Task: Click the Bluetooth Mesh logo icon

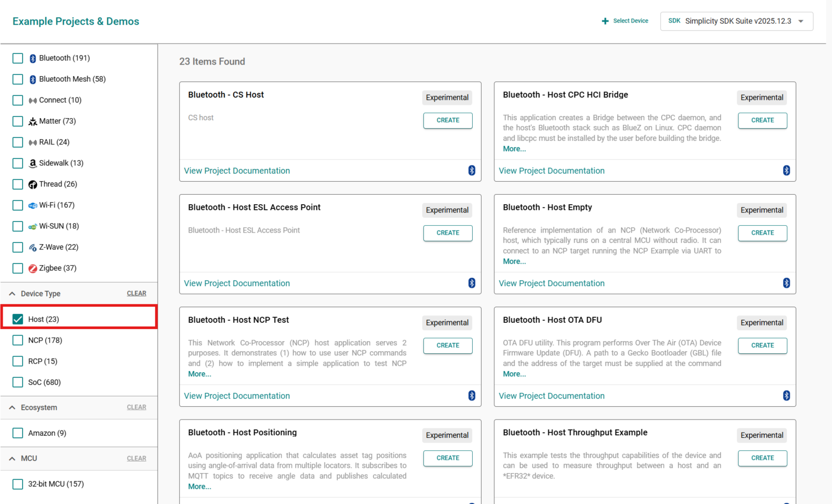Action: (x=33, y=79)
